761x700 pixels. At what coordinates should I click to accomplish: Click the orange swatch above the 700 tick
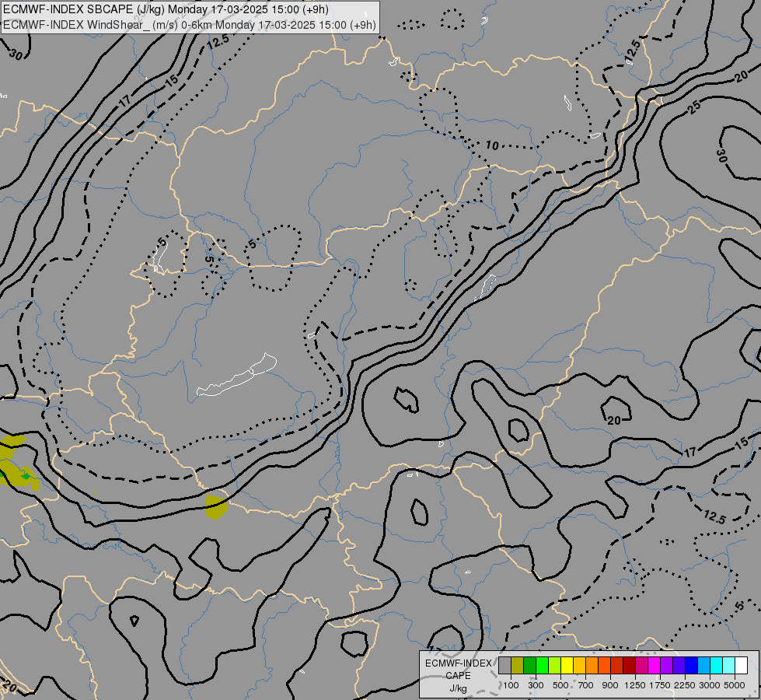pos(592,666)
